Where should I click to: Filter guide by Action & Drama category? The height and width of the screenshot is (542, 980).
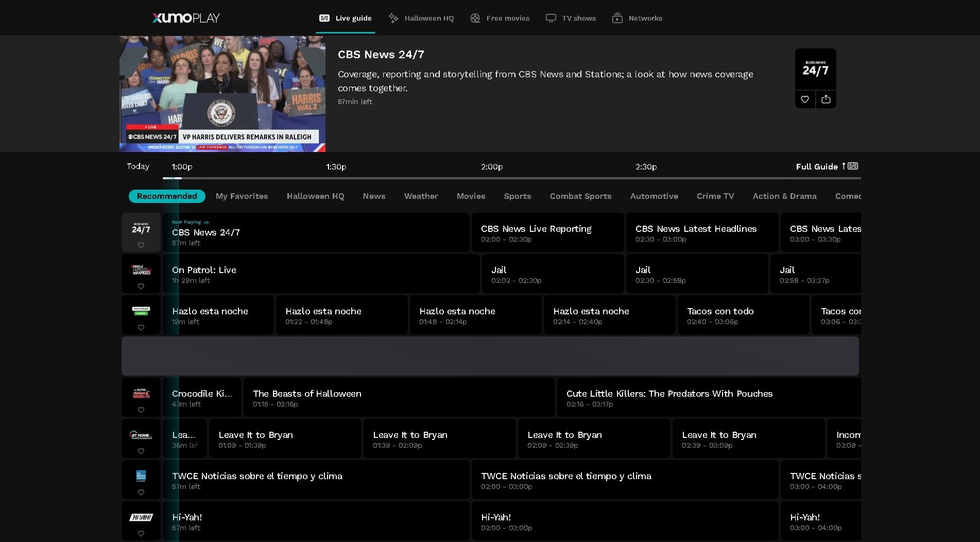pyautogui.click(x=785, y=196)
